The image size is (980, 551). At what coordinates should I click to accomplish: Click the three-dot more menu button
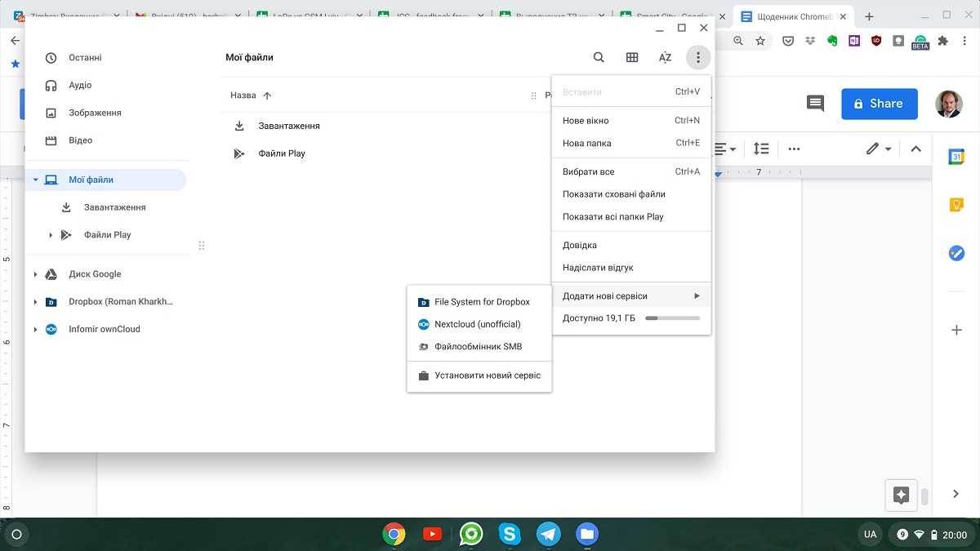pyautogui.click(x=698, y=57)
